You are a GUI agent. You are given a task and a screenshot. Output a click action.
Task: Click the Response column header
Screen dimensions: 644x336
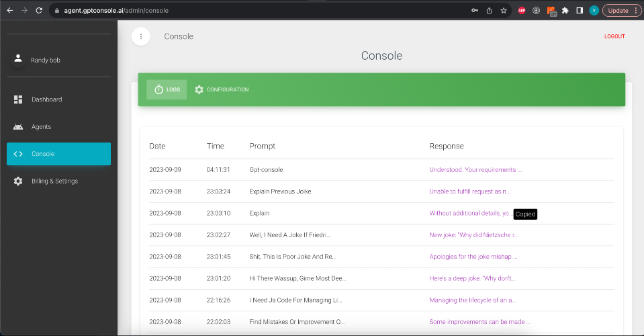[x=447, y=146]
